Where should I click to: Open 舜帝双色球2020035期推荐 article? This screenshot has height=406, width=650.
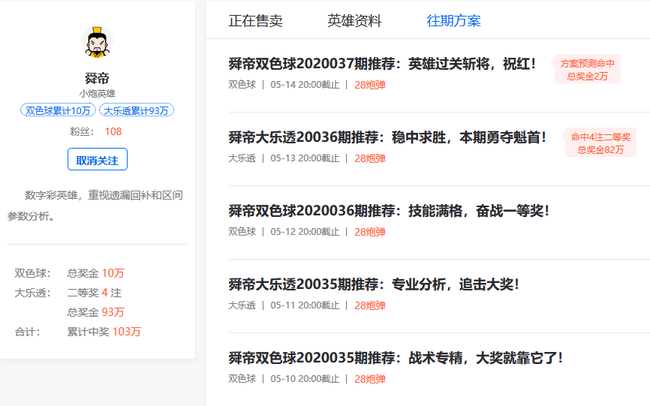395,358
